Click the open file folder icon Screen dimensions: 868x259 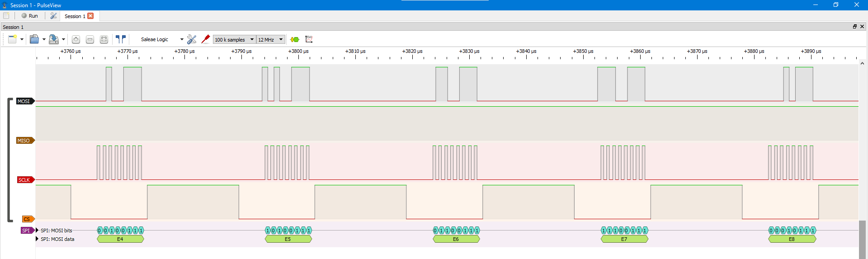point(34,39)
